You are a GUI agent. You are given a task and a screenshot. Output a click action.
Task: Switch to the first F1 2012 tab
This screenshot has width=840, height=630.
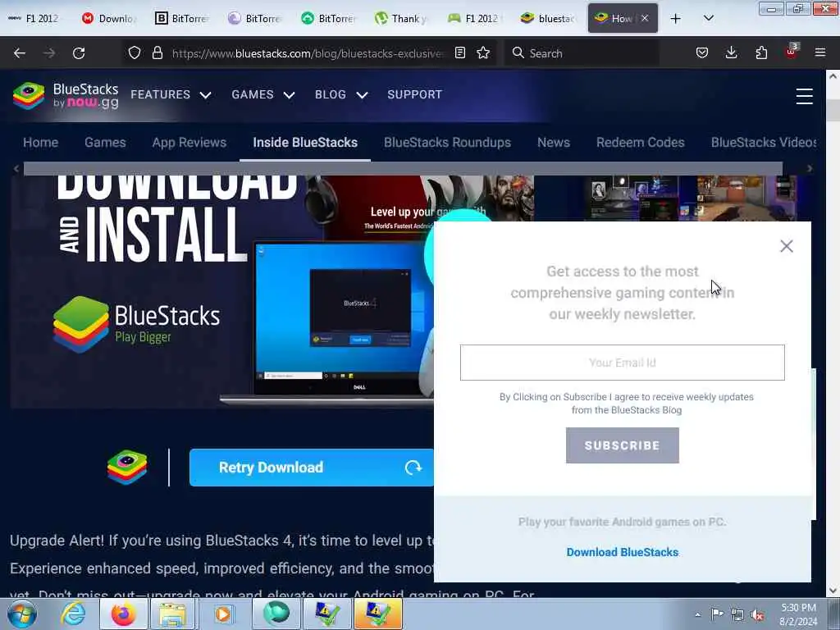pos(34,19)
